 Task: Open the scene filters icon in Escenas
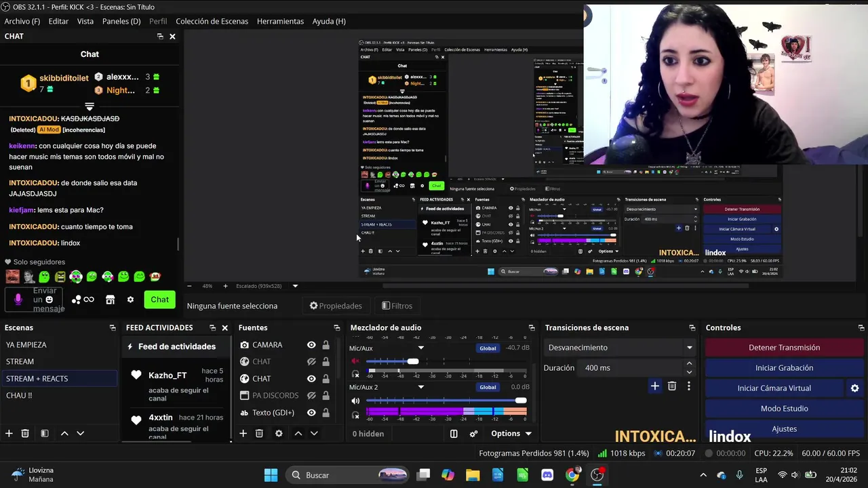coord(44,433)
